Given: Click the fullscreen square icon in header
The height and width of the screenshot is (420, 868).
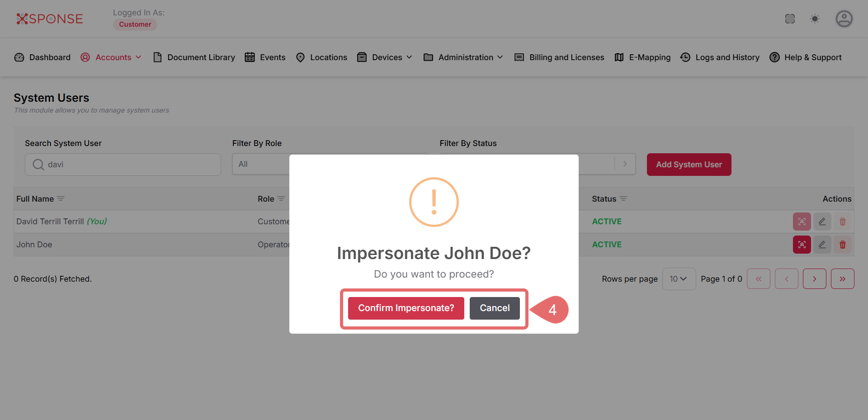Looking at the screenshot, I should pos(790,19).
